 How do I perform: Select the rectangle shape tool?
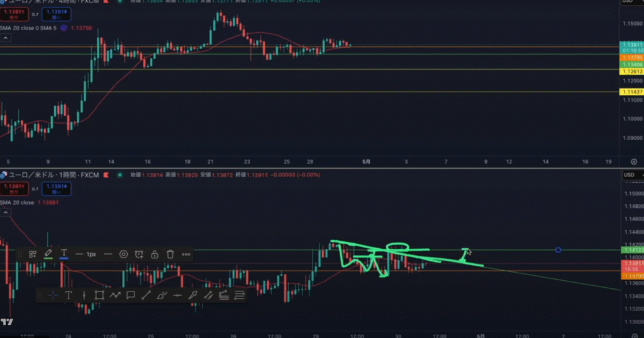99,295
